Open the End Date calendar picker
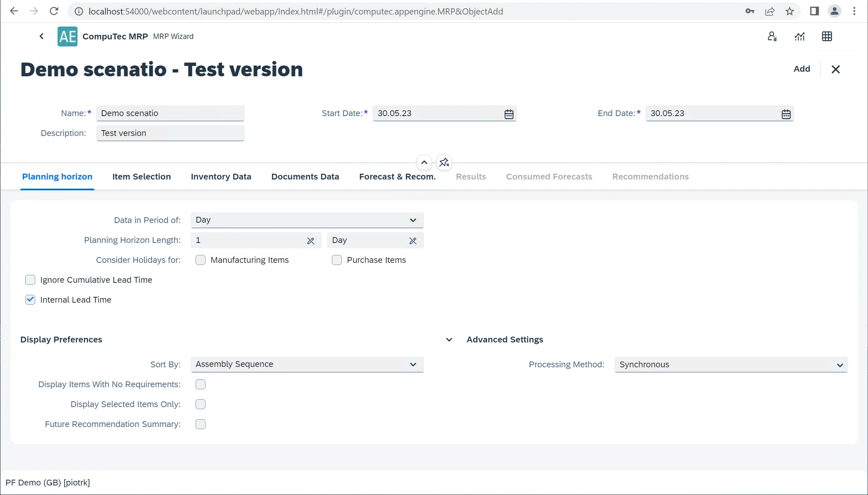Image resolution: width=868 pixels, height=495 pixels. point(786,114)
